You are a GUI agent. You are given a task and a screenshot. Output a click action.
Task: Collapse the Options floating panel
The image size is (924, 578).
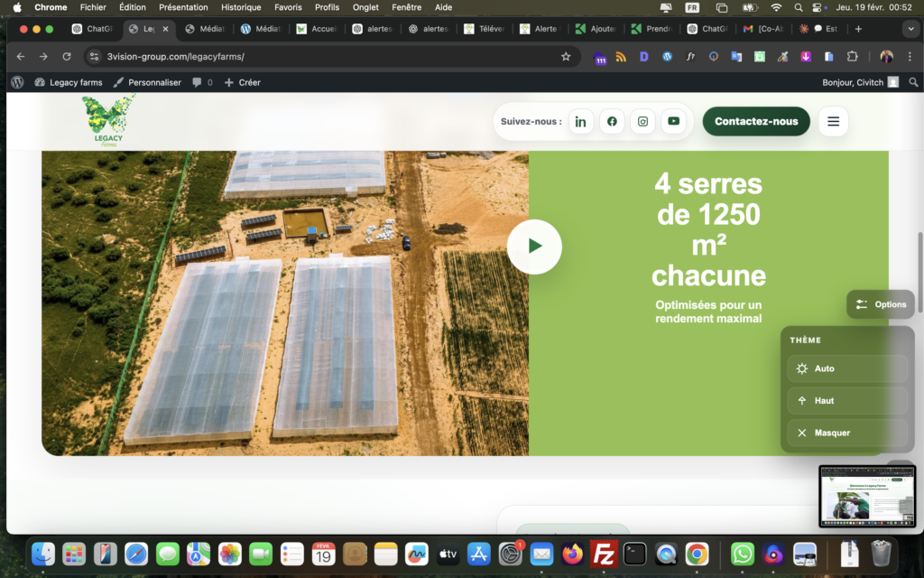(x=881, y=304)
